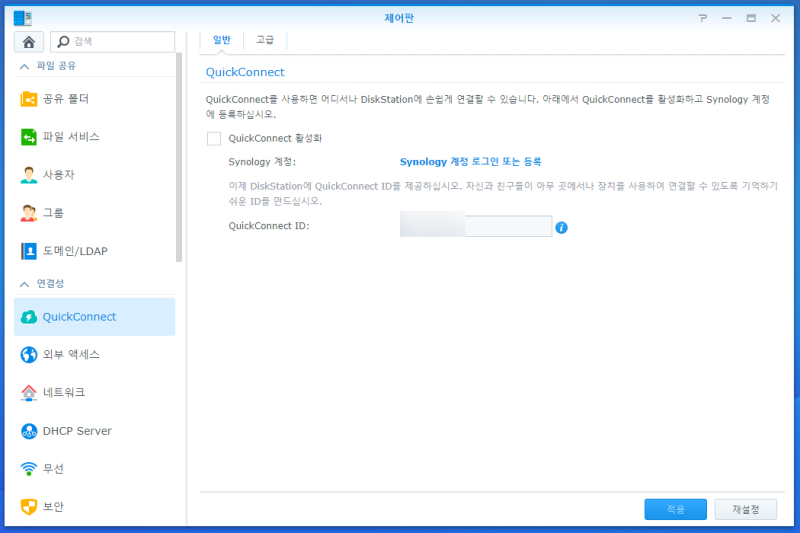Select the 무선 sidebar label
This screenshot has width=800, height=533.
pos(53,469)
